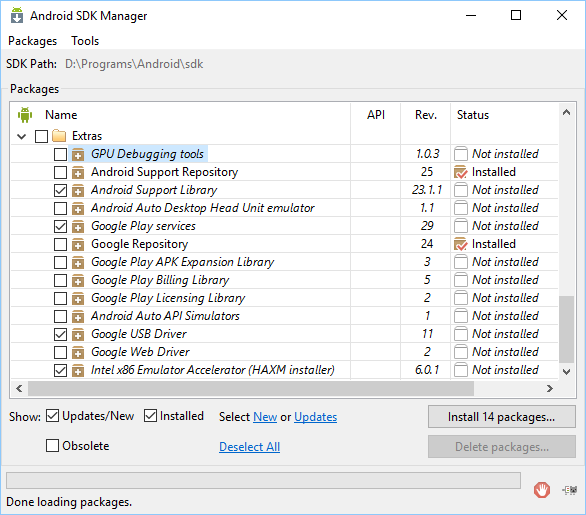586x515 pixels.
Task: Select the Android Auto API Simulators row text
Action: pos(165,316)
